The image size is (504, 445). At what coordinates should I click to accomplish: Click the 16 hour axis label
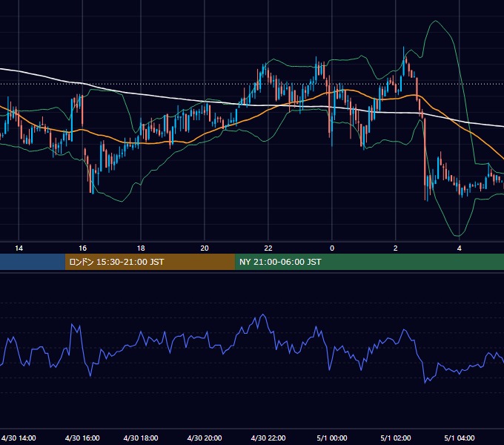coord(82,248)
